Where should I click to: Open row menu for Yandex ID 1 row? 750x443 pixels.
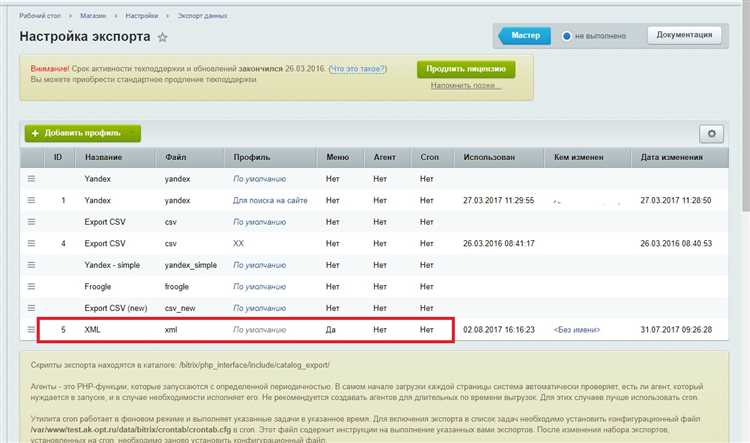tap(31, 200)
